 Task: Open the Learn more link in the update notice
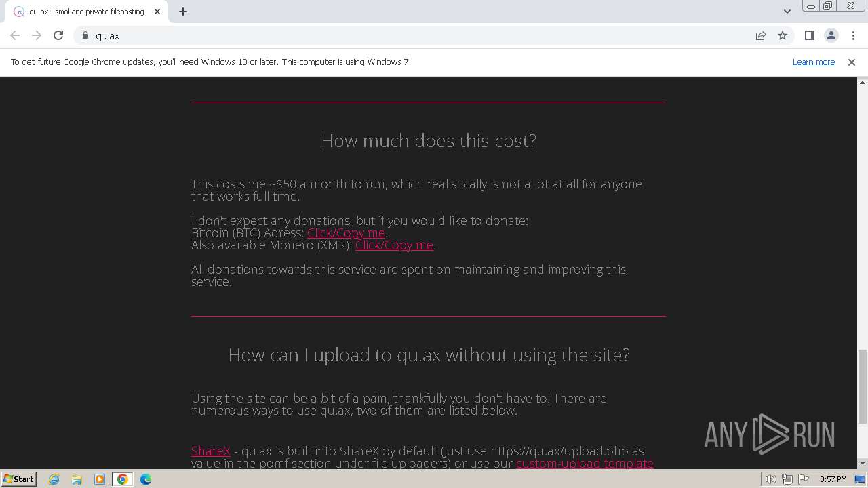[814, 62]
